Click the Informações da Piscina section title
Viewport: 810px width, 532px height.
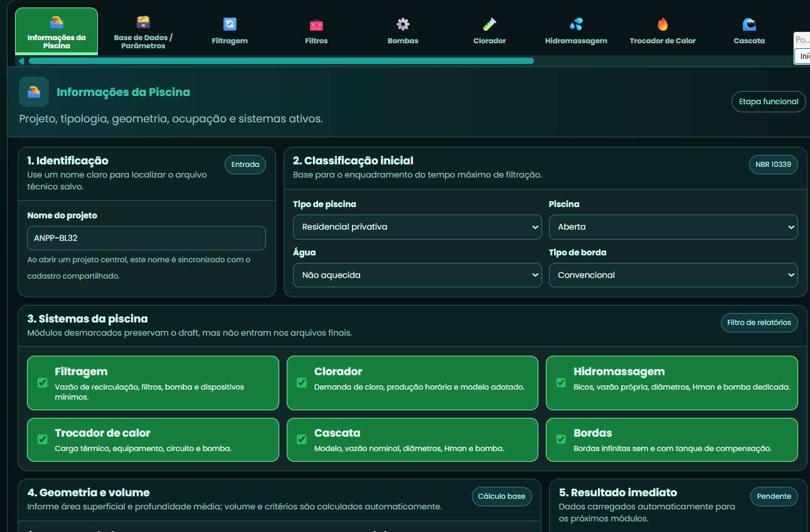123,92
